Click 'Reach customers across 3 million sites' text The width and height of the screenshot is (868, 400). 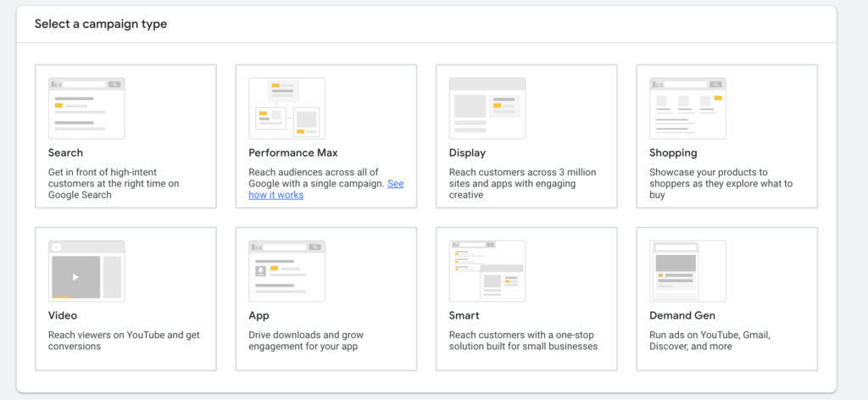(x=522, y=184)
